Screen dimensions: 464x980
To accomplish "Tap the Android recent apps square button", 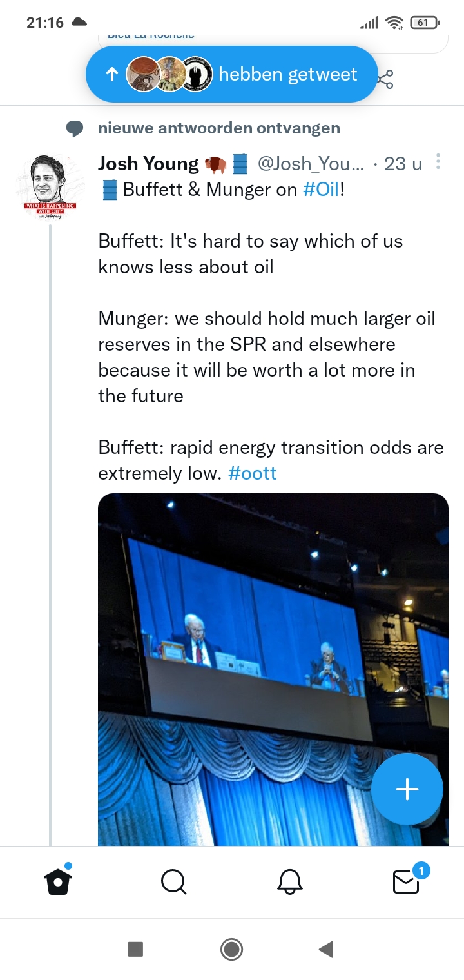I will [x=135, y=949].
